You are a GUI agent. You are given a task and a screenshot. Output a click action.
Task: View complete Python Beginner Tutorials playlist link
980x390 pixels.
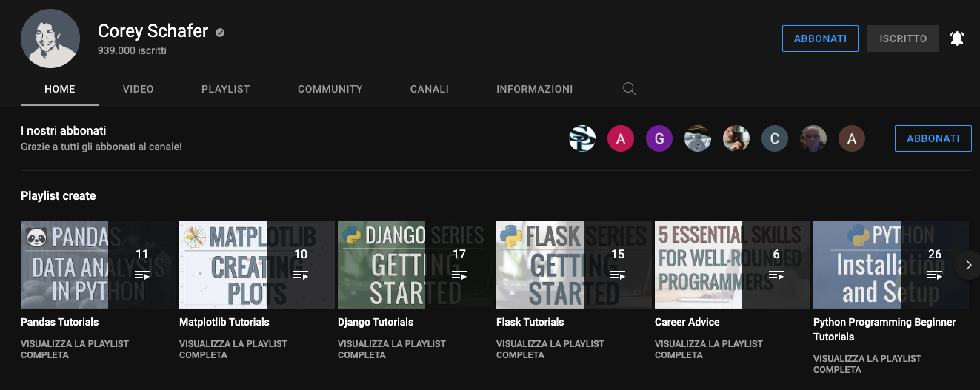867,363
